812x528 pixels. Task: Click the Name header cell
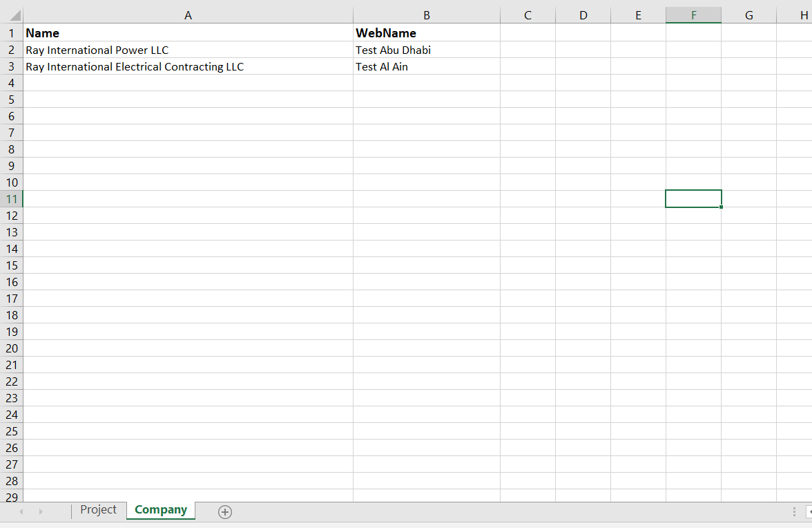point(188,33)
